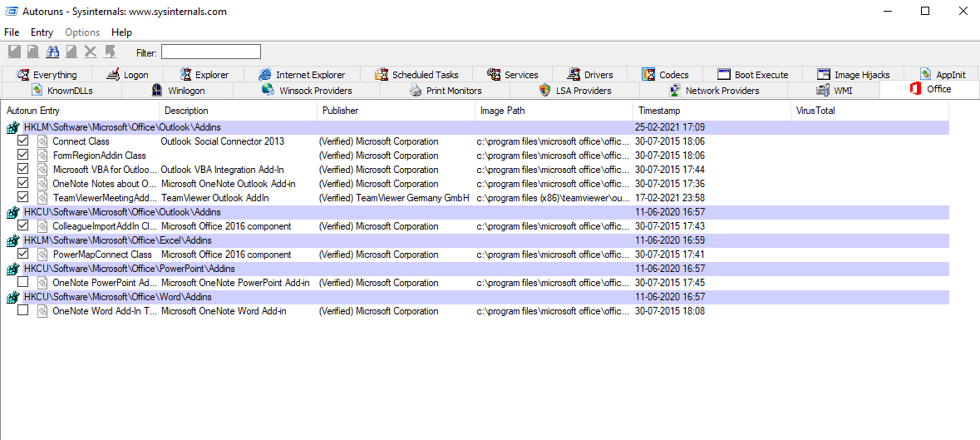Enable the OneNote PowerPoint Add-in checkbox
980x440 pixels.
click(x=23, y=282)
